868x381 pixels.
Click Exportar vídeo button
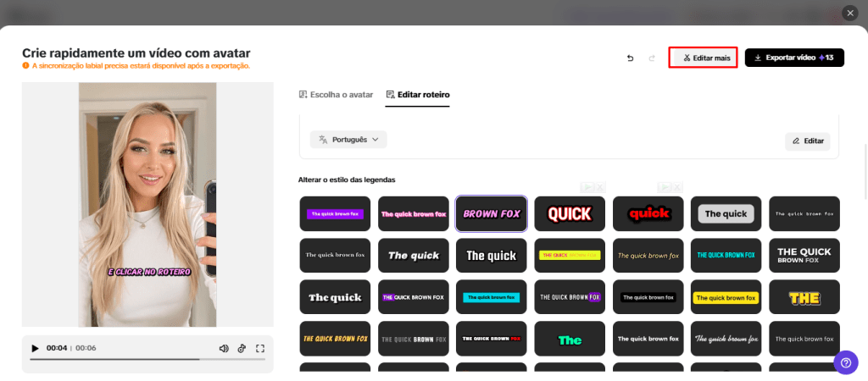point(794,58)
